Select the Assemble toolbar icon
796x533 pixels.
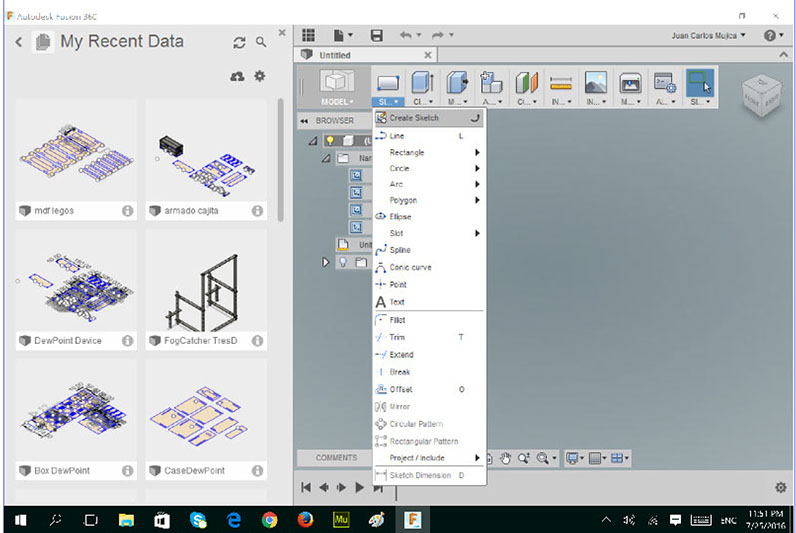coord(491,82)
